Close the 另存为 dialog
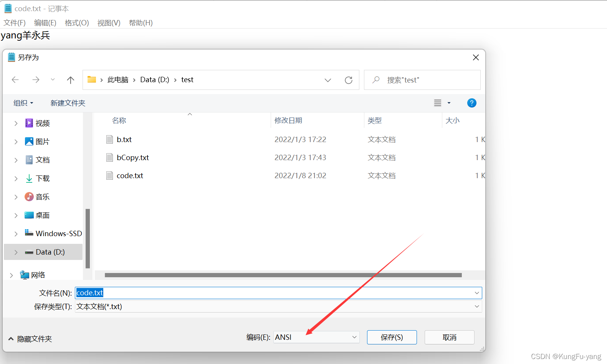 click(476, 57)
